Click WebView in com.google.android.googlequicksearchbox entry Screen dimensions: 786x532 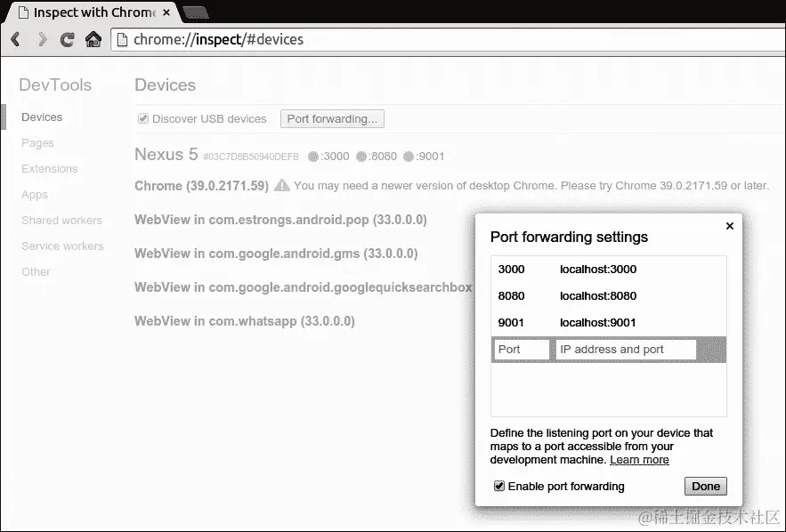coord(304,287)
